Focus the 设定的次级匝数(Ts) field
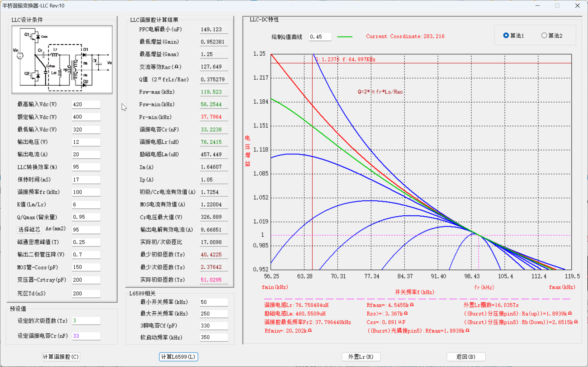This screenshot has width=588, height=367. point(86,320)
